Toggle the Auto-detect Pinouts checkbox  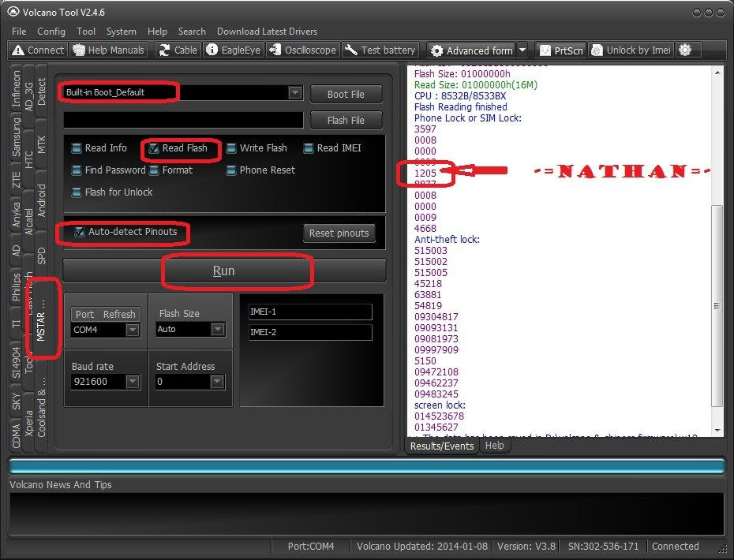(80, 232)
